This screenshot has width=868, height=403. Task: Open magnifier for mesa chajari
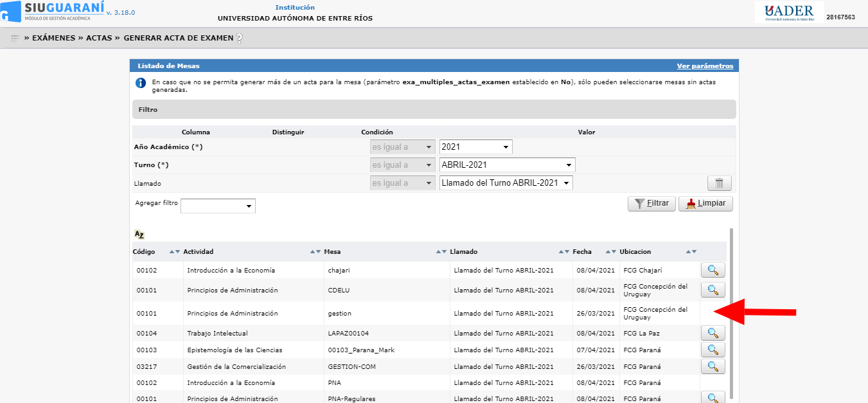(713, 271)
